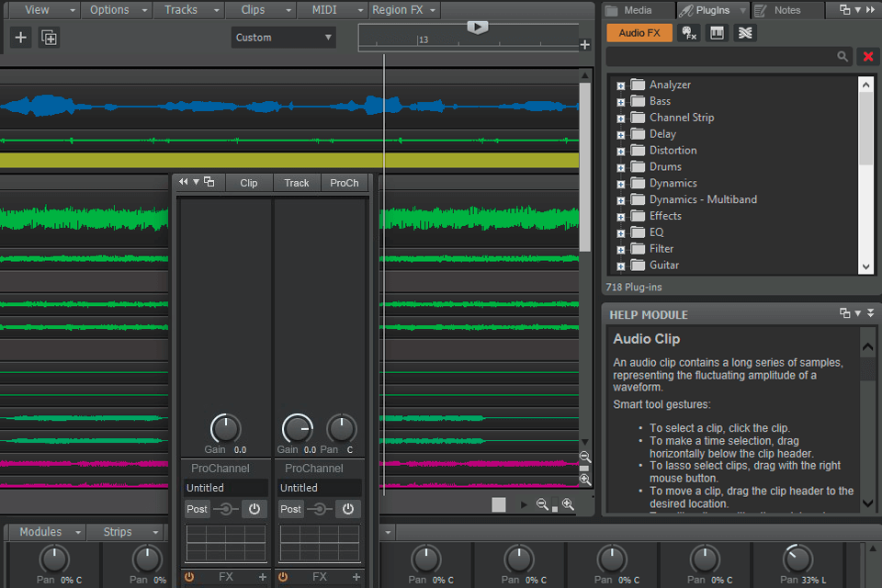Click the plug cable icon on PlugIns tab
The image size is (882, 588).
[x=686, y=10]
